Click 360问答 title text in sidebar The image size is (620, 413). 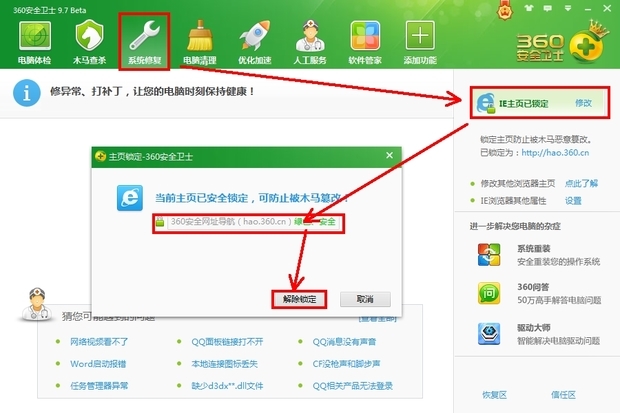[x=533, y=287]
